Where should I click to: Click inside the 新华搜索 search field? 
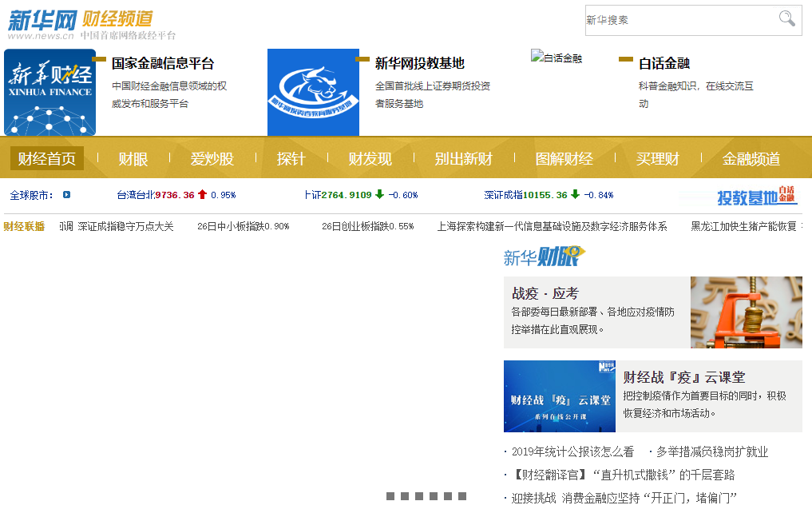pyautogui.click(x=681, y=20)
